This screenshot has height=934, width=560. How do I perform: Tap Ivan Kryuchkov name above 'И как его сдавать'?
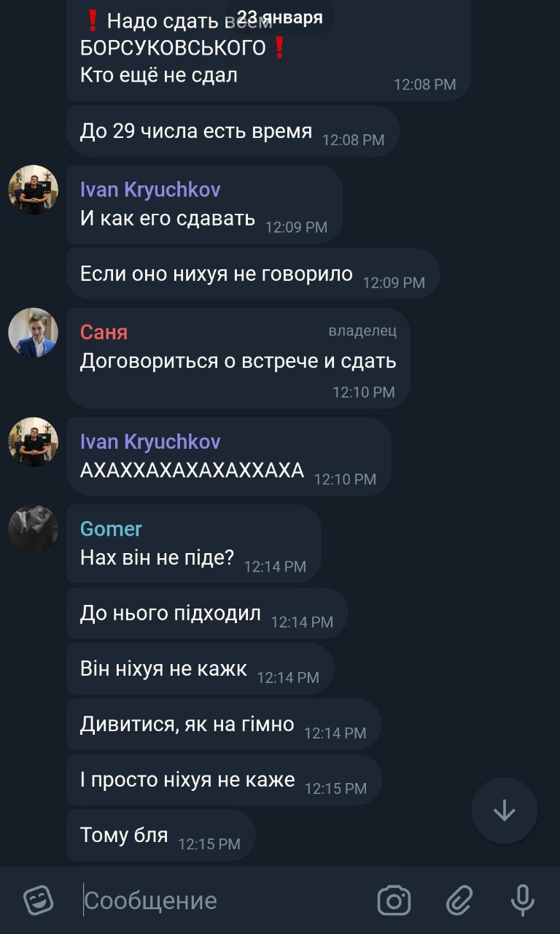pos(150,190)
